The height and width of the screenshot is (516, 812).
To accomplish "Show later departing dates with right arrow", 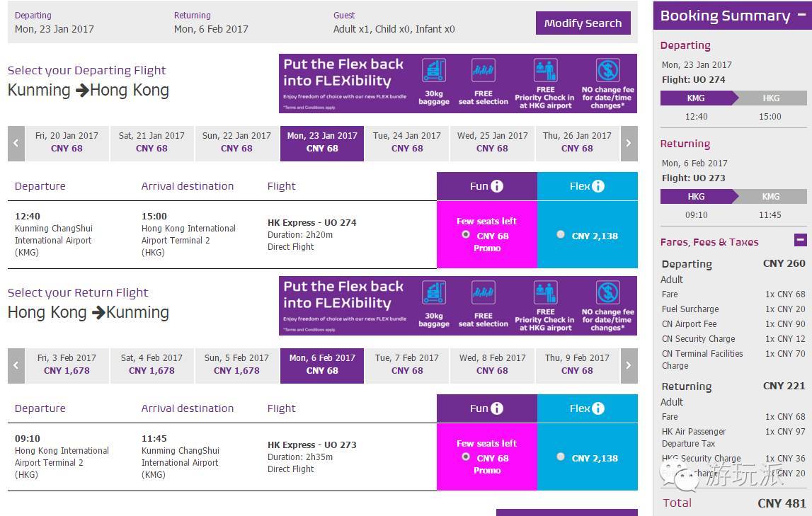I will coord(629,144).
